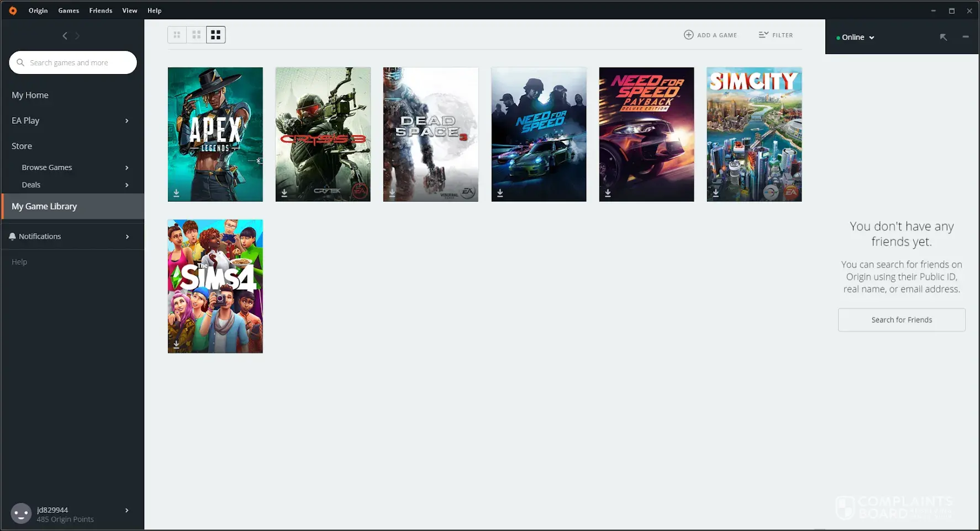Go to My Home
Screen dimensions: 980x531
point(30,95)
